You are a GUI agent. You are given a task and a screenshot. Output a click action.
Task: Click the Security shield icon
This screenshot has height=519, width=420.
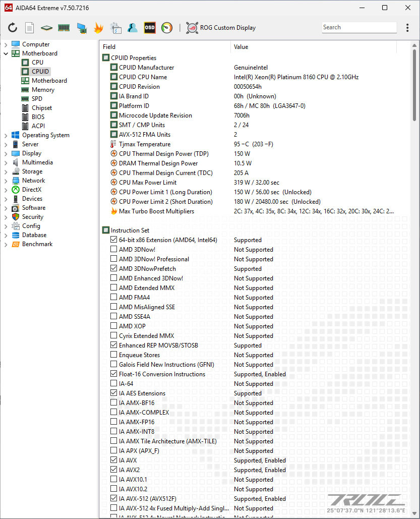point(16,217)
